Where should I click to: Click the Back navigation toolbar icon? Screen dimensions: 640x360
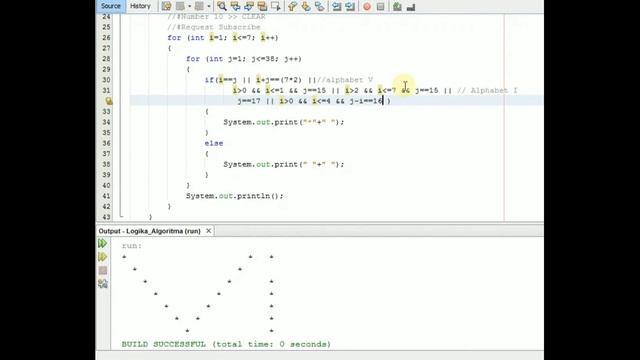[x=180, y=6]
